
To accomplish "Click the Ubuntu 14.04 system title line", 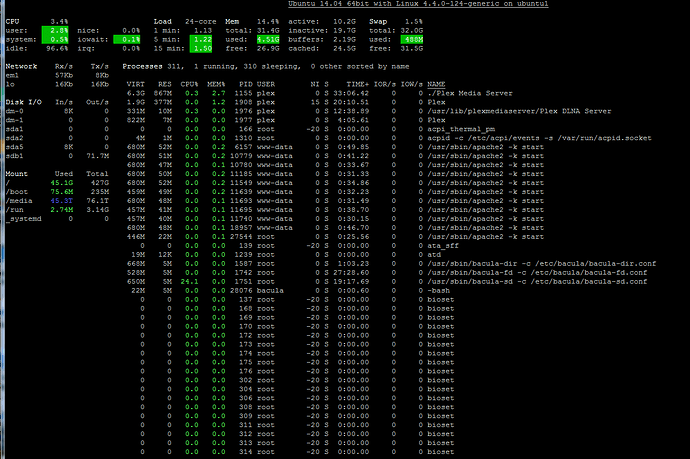I will (418, 4).
